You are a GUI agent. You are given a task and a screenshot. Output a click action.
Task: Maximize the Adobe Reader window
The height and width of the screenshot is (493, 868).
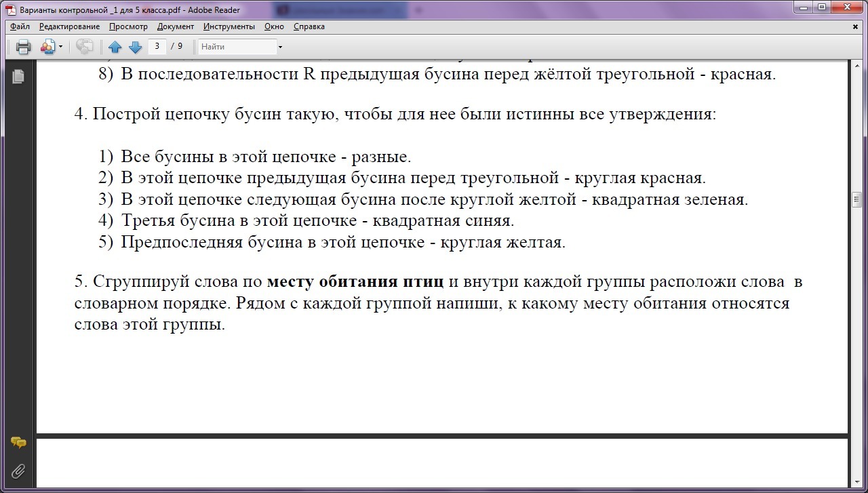pos(822,7)
